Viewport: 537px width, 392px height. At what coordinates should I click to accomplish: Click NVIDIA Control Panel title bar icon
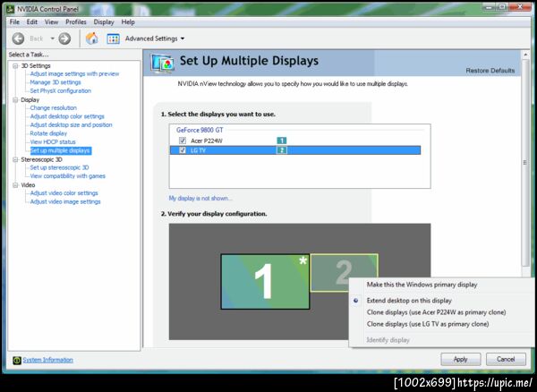(x=10, y=9)
